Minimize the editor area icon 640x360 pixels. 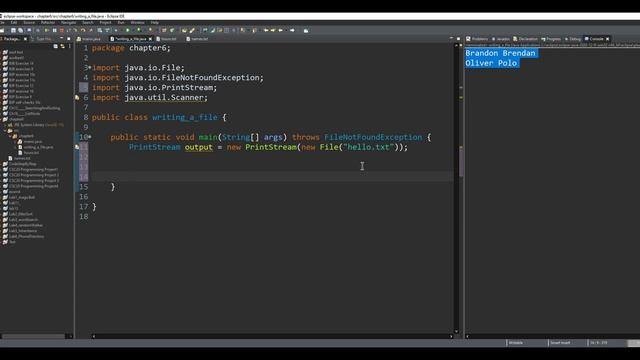[451, 38]
